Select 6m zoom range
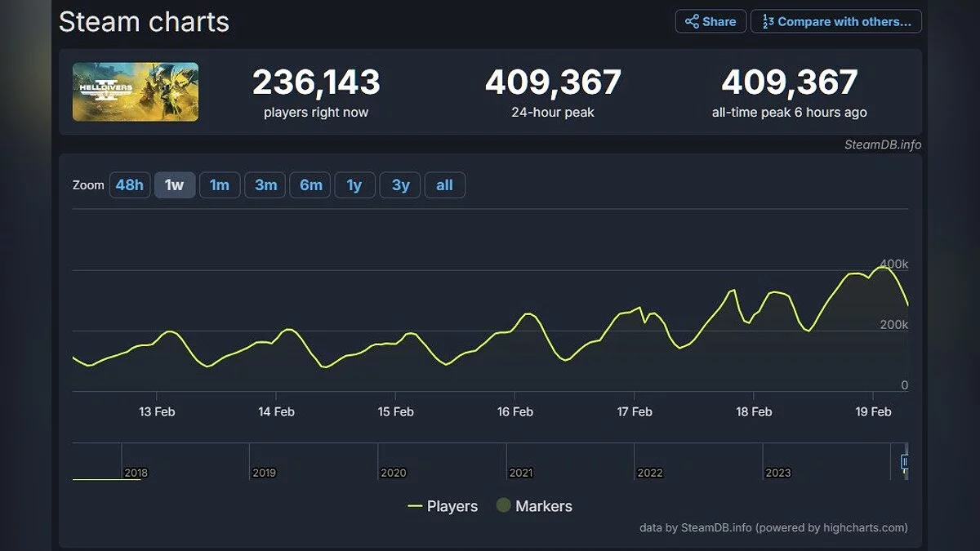 pyautogui.click(x=311, y=185)
